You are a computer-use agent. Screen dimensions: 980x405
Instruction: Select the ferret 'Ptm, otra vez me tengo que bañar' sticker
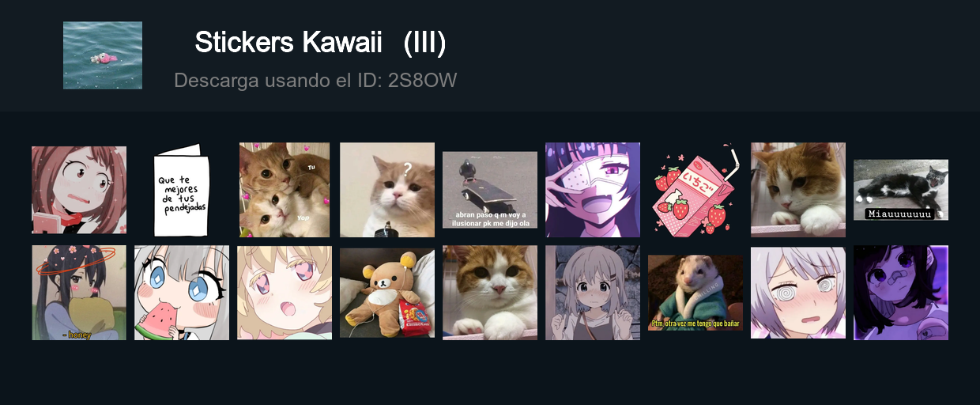point(695,293)
